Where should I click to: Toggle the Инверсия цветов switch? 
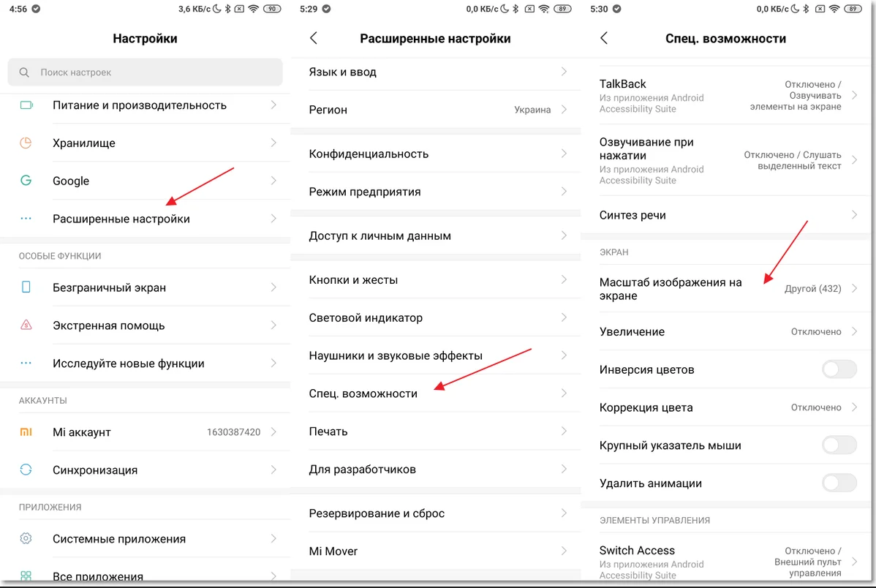point(839,369)
